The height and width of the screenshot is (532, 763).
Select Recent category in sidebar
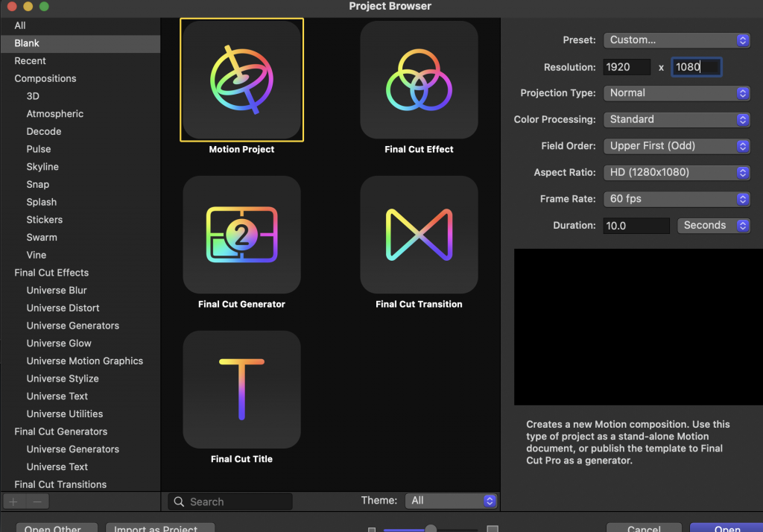[x=80, y=61]
